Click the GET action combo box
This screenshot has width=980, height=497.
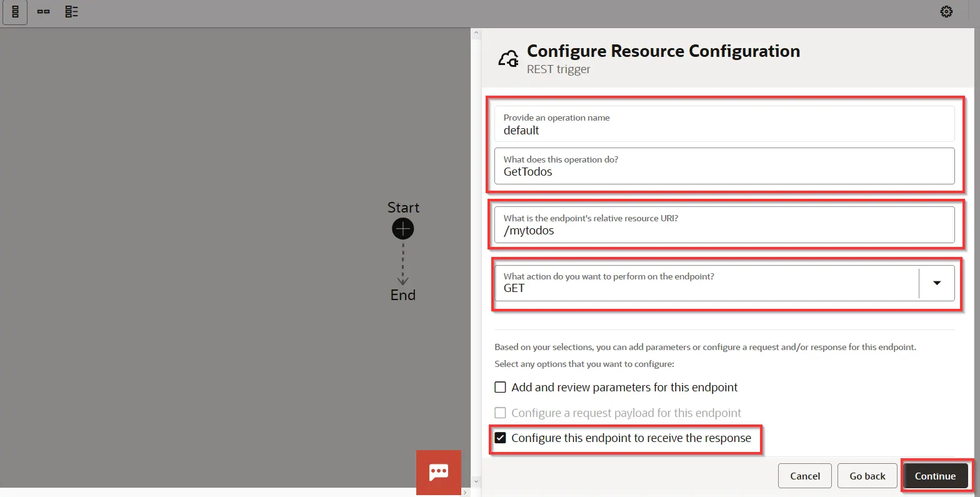pyautogui.click(x=706, y=283)
